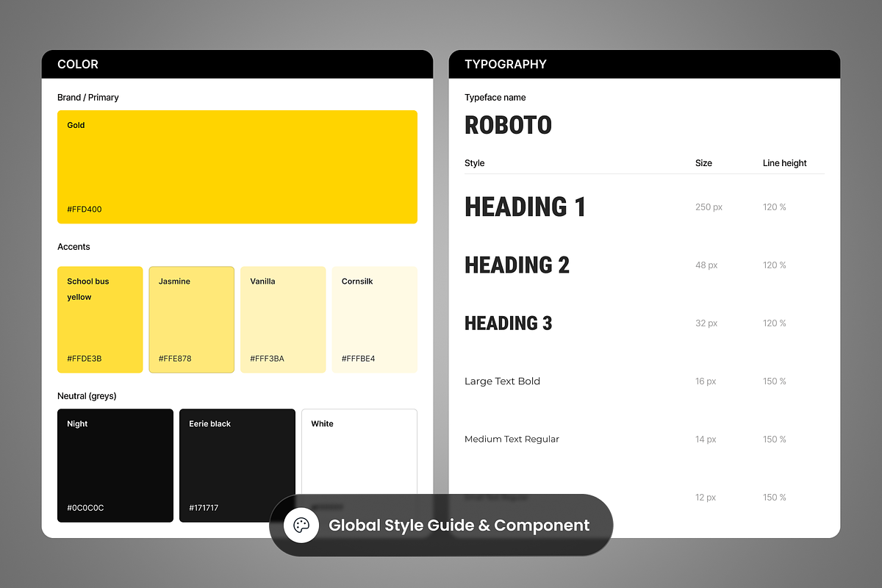
Task: Click the Brand / Primary section label
Action: tap(88, 97)
